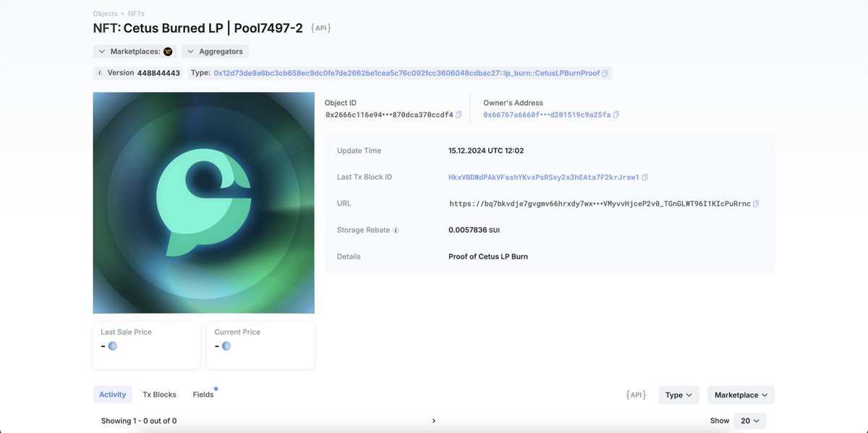Click the Storage Rebate info icon

pos(396,230)
